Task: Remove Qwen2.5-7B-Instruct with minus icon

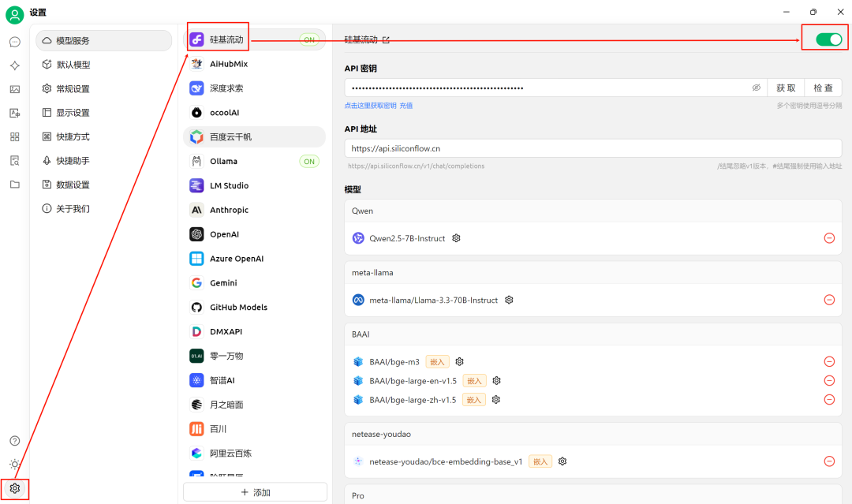Action: click(x=829, y=238)
